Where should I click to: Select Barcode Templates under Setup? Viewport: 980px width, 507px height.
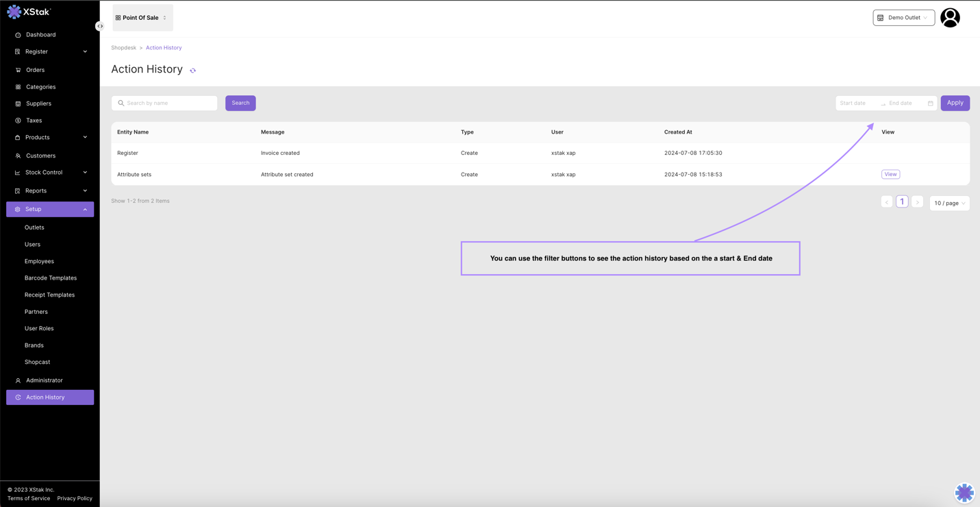pyautogui.click(x=51, y=278)
